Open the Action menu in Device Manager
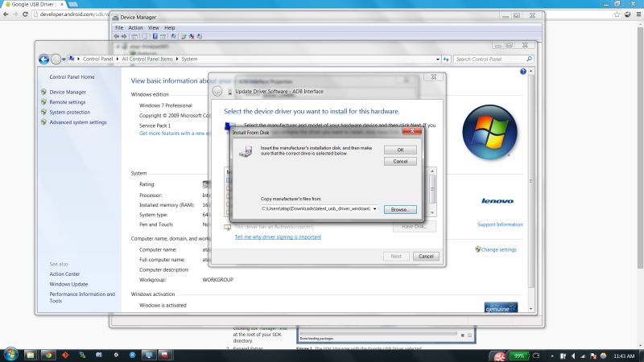 click(135, 27)
